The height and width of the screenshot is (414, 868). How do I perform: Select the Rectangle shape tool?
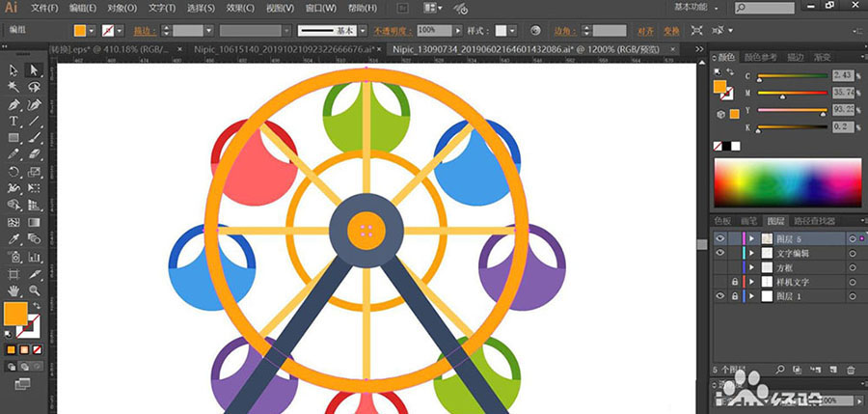(x=14, y=137)
